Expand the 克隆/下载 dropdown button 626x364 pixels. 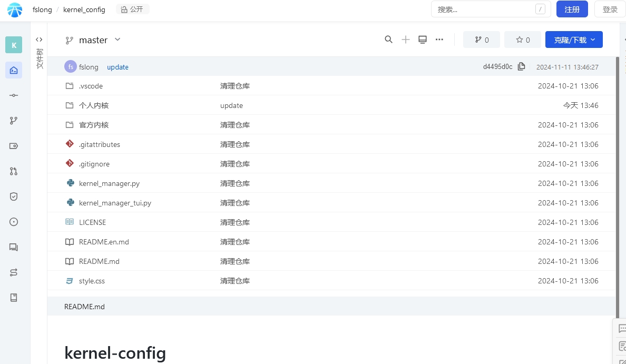click(x=574, y=40)
